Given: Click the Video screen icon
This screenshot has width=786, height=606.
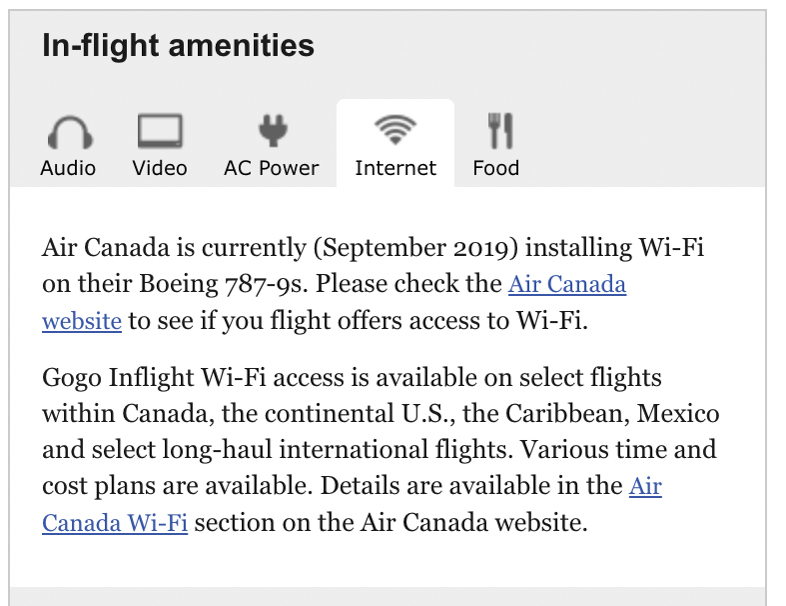Looking at the screenshot, I should pos(160,131).
